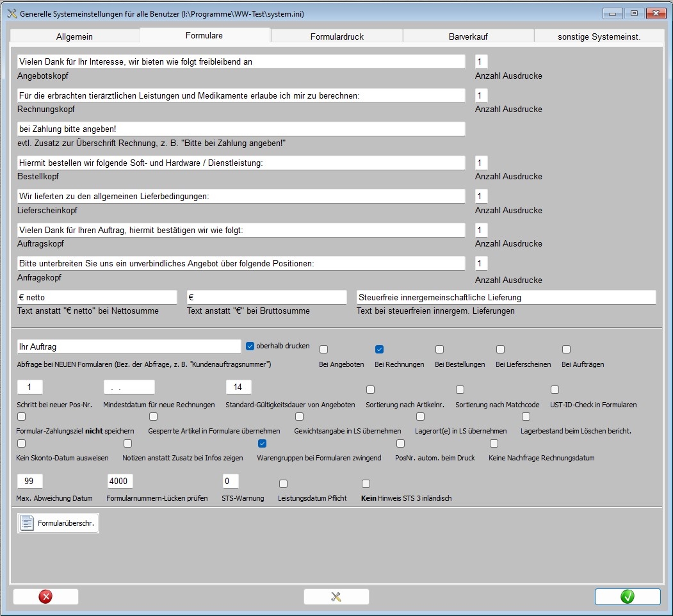Close the window via title bar X
Image resolution: width=673 pixels, height=616 pixels.
[656, 13]
